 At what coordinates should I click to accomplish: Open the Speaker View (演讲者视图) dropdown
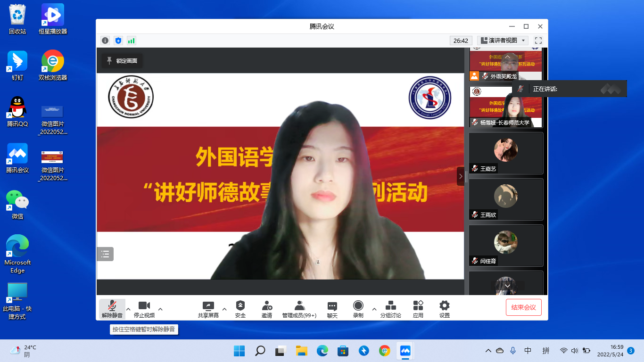tap(503, 41)
